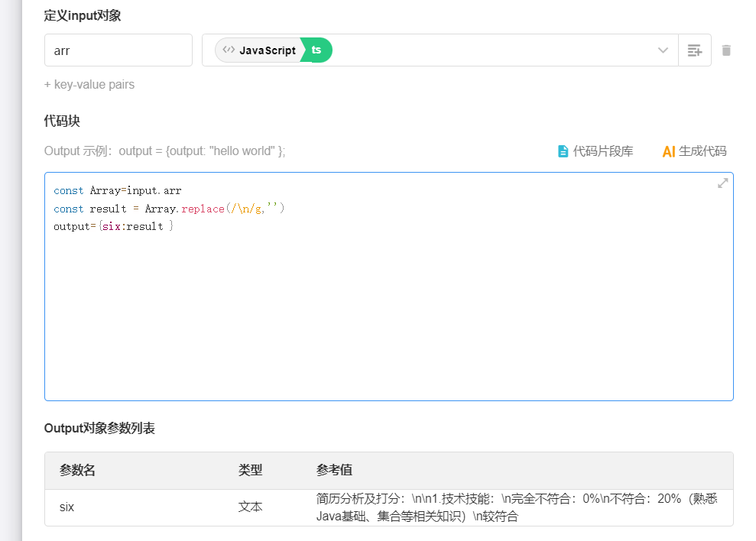Click the 文本 type cell in six row
The width and height of the screenshot is (756, 541).
(x=251, y=507)
